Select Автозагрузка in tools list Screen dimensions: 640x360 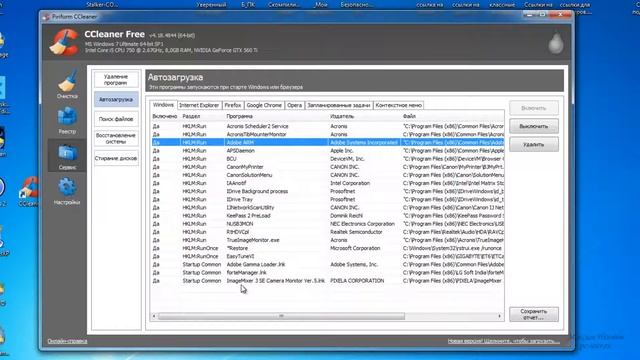click(116, 99)
